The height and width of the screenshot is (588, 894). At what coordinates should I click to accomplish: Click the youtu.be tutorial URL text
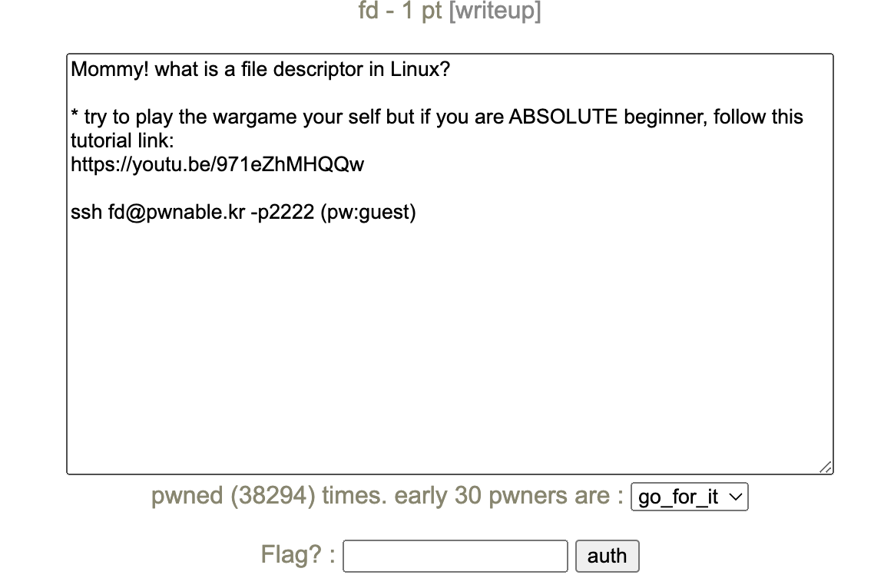point(217,164)
